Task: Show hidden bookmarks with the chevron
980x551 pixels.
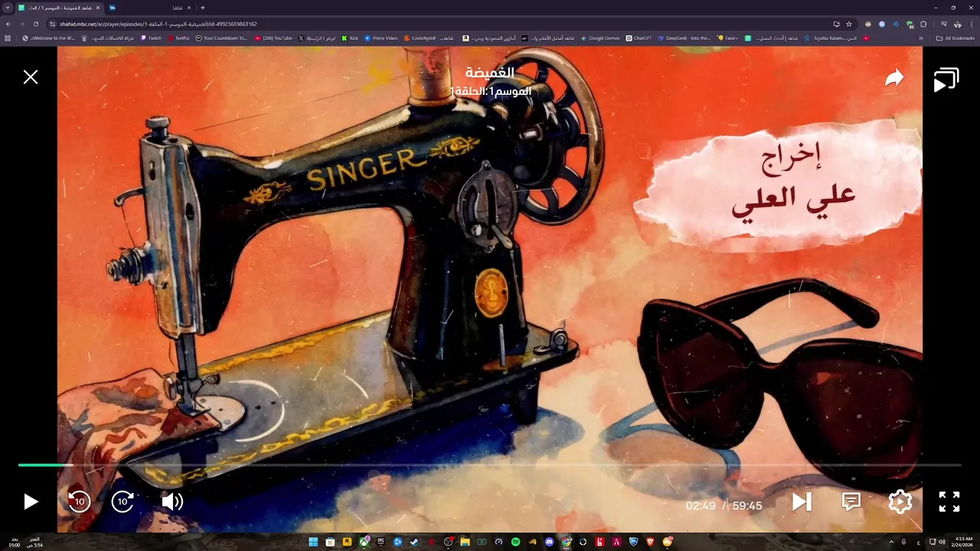Action: (x=921, y=38)
